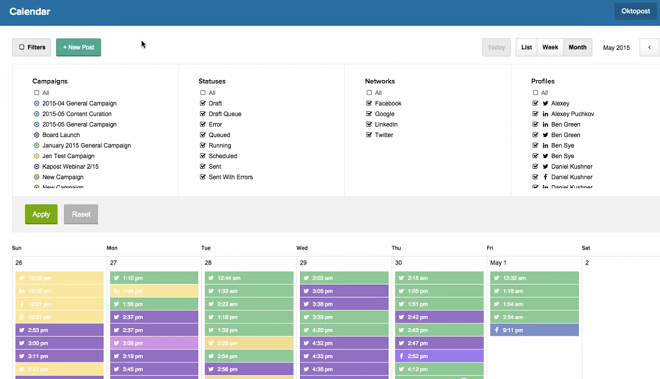660x379 pixels.
Task: Switch to Week view
Action: click(550, 47)
